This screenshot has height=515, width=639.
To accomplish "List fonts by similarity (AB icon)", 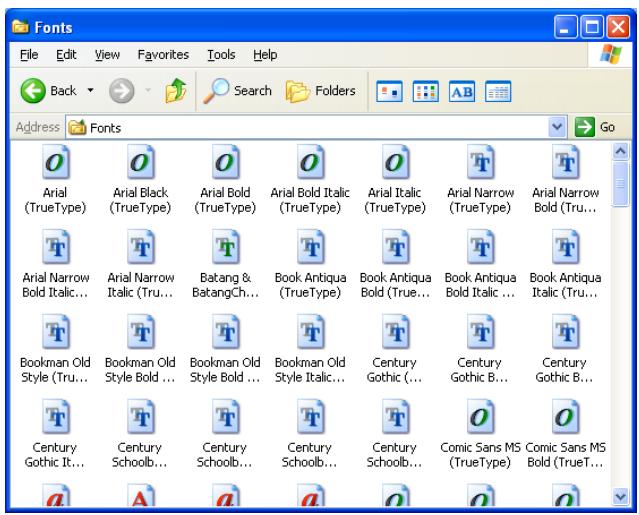I will [x=462, y=91].
